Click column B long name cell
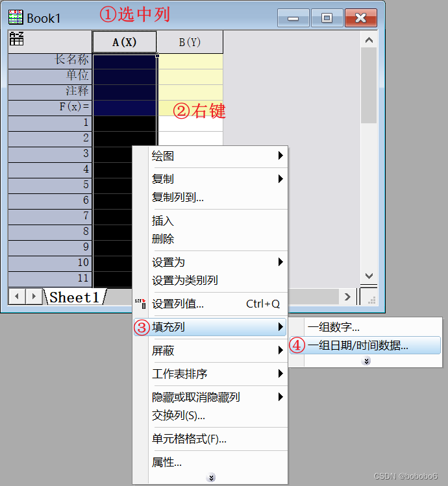 pyautogui.click(x=190, y=62)
